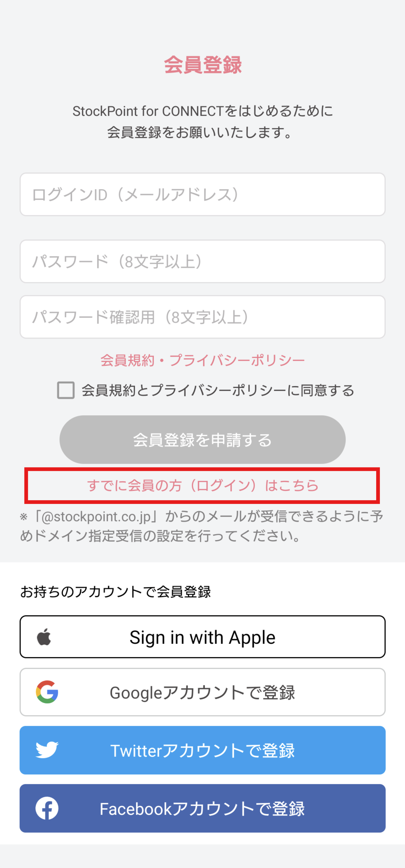Click the 会員登録 page heading
The image size is (405, 868).
pos(203,65)
